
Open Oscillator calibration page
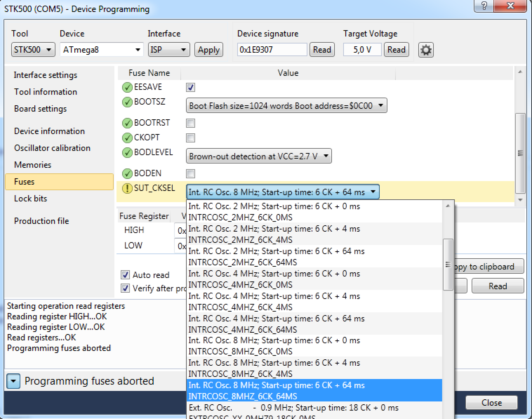point(52,148)
